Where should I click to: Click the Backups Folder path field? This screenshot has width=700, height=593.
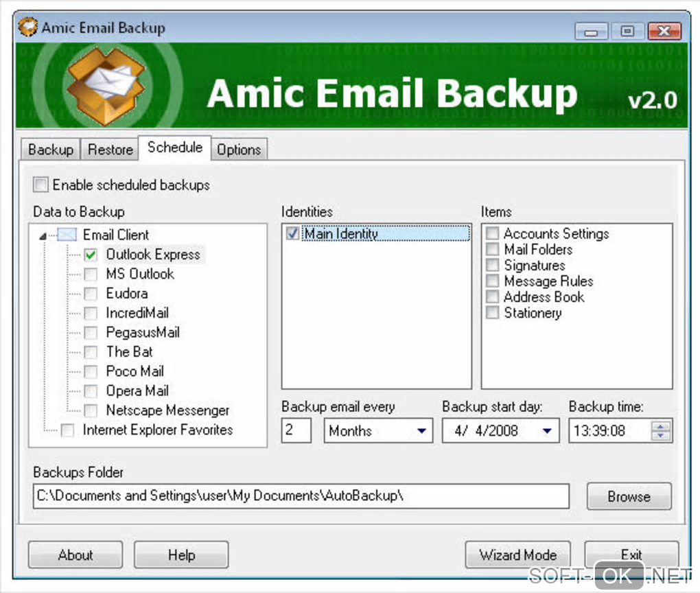pos(301,496)
